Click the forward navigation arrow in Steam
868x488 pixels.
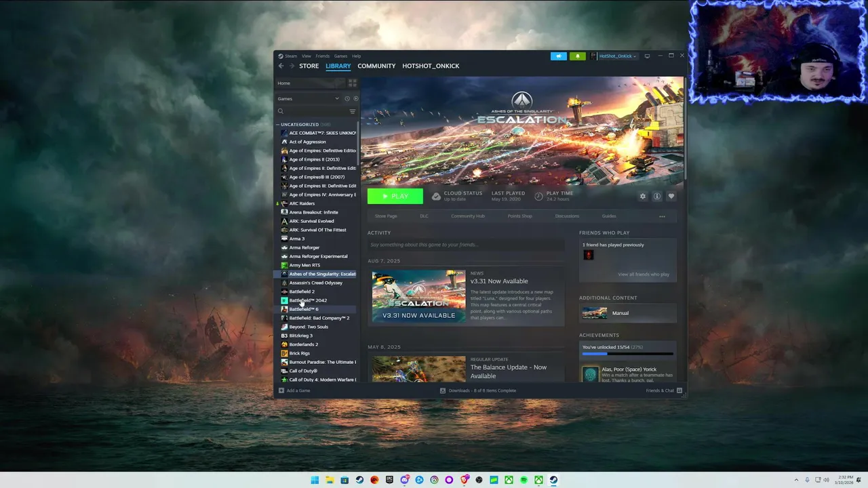[292, 66]
